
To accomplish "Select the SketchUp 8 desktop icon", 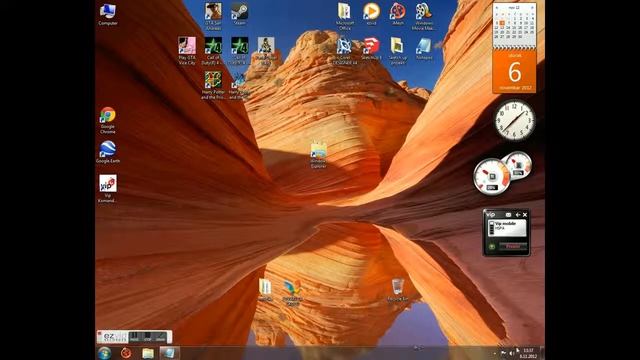I will coord(371,49).
